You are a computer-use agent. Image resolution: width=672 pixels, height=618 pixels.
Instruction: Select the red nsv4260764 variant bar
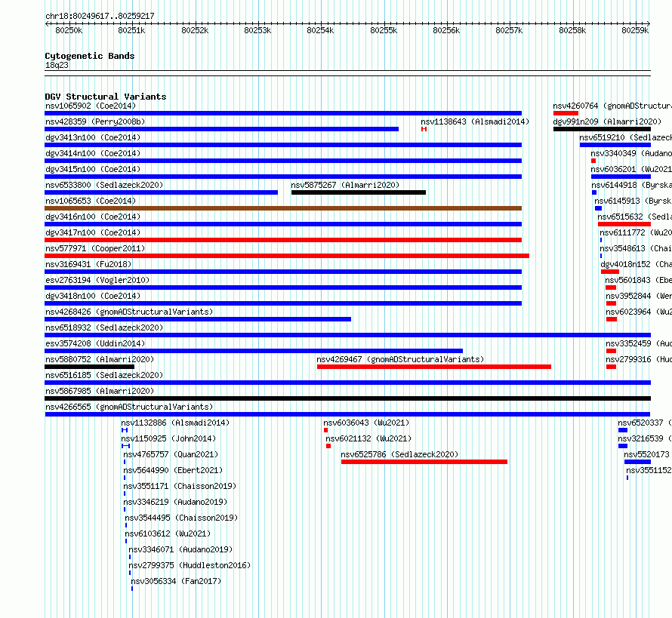click(566, 113)
